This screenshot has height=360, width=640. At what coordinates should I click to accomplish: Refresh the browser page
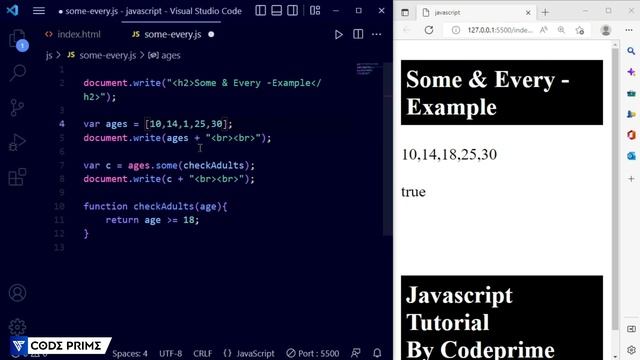[x=429, y=30]
